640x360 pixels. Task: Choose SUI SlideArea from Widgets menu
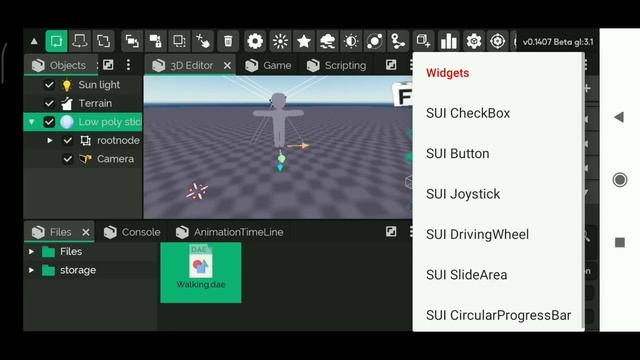tap(498, 275)
